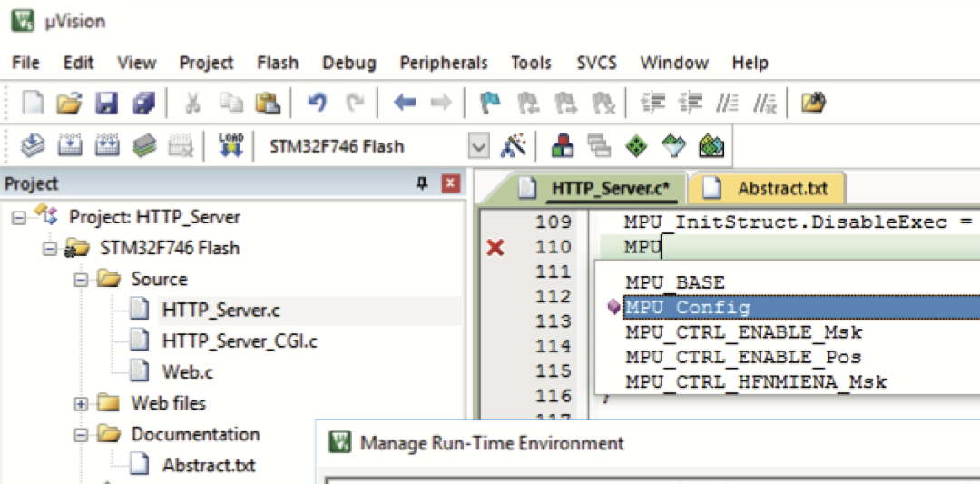Select HTTP_Server_CGI.c in project tree
980x484 pixels.
click(240, 341)
